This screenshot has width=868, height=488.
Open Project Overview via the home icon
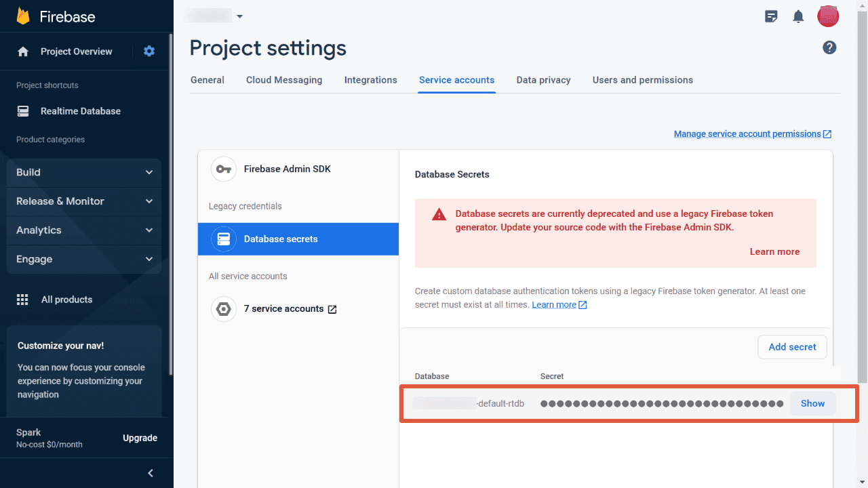[23, 52]
